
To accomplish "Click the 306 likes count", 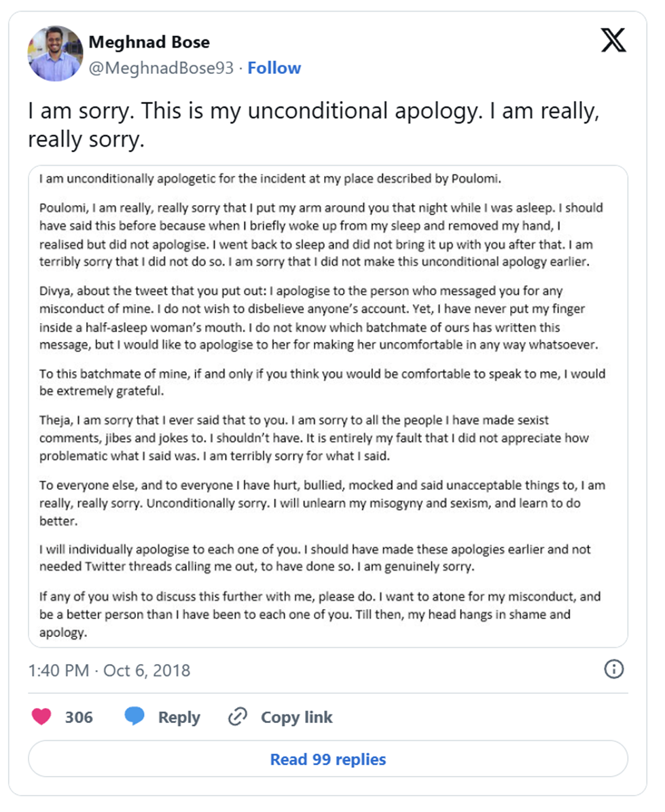I will (79, 717).
